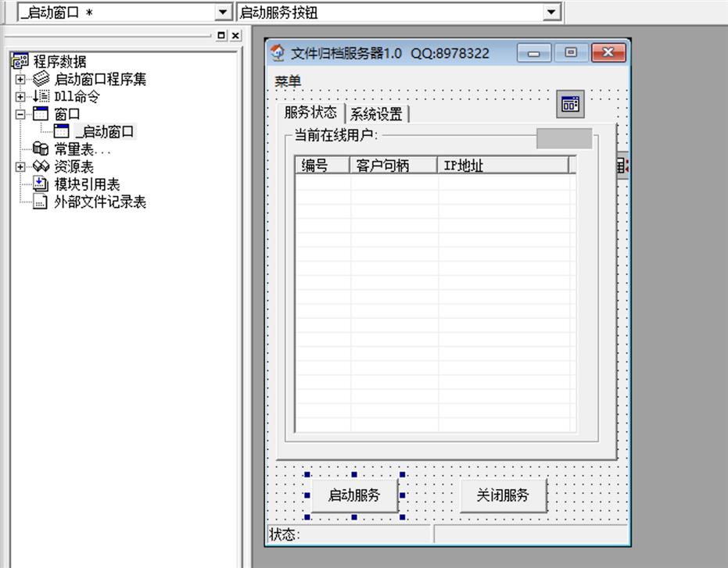Click the 当前在线用户: group label
Image resolution: width=728 pixels, height=568 pixels.
tap(336, 135)
